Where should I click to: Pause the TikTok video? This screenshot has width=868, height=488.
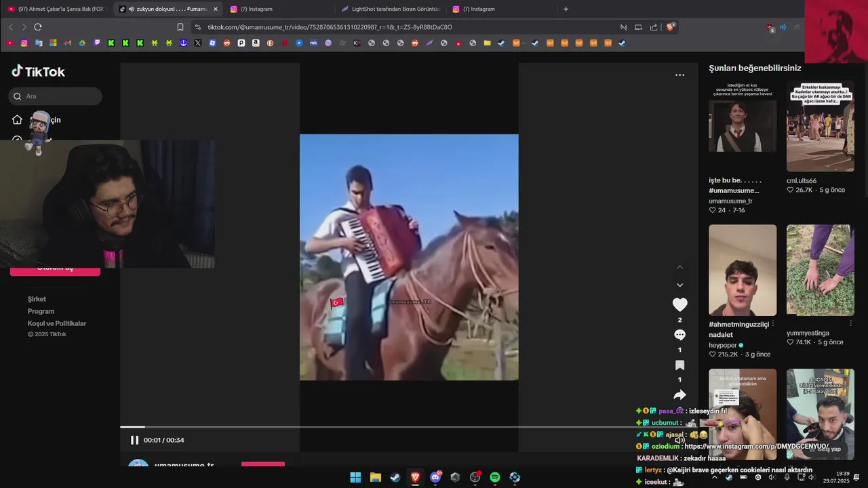coord(134,440)
